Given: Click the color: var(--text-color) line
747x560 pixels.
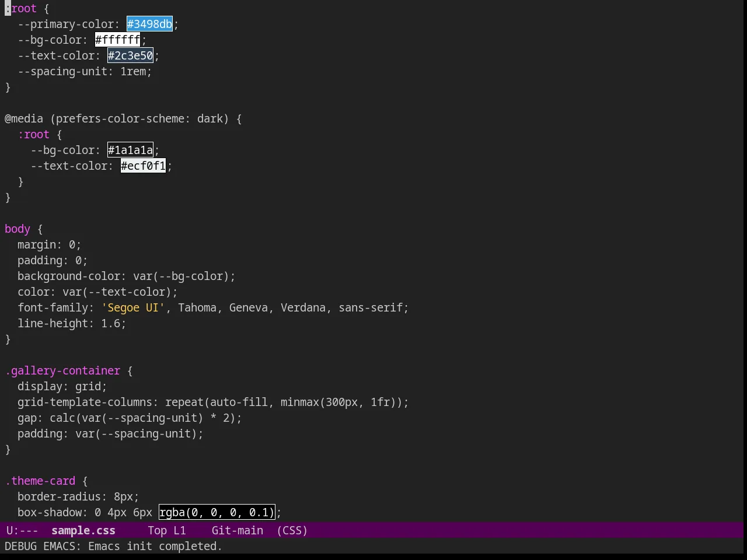Looking at the screenshot, I should (x=97, y=292).
